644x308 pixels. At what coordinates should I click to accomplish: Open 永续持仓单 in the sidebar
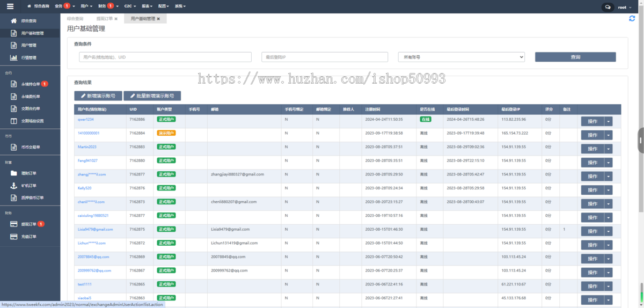pos(30,84)
